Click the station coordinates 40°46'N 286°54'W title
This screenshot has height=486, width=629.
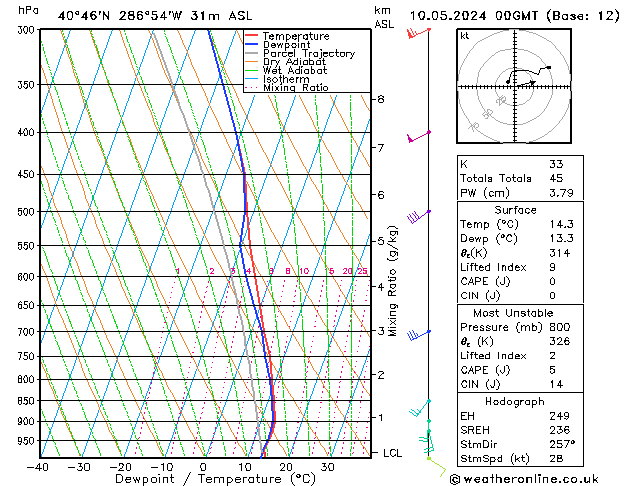click(155, 16)
